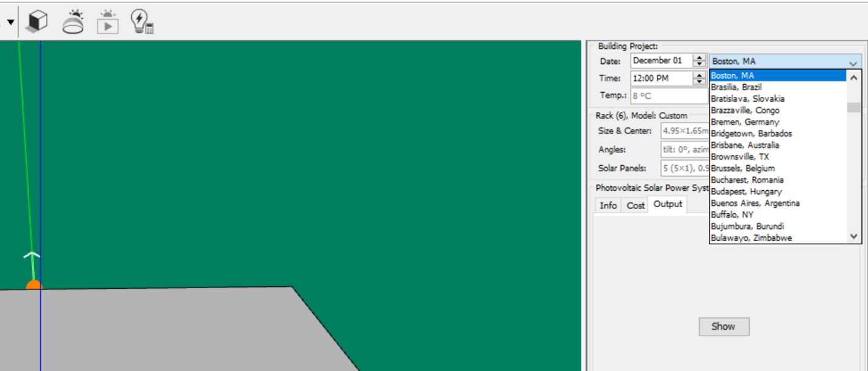Viewport: 868px width, 371px height.
Task: Click the Solar Panels field
Action: tap(683, 168)
